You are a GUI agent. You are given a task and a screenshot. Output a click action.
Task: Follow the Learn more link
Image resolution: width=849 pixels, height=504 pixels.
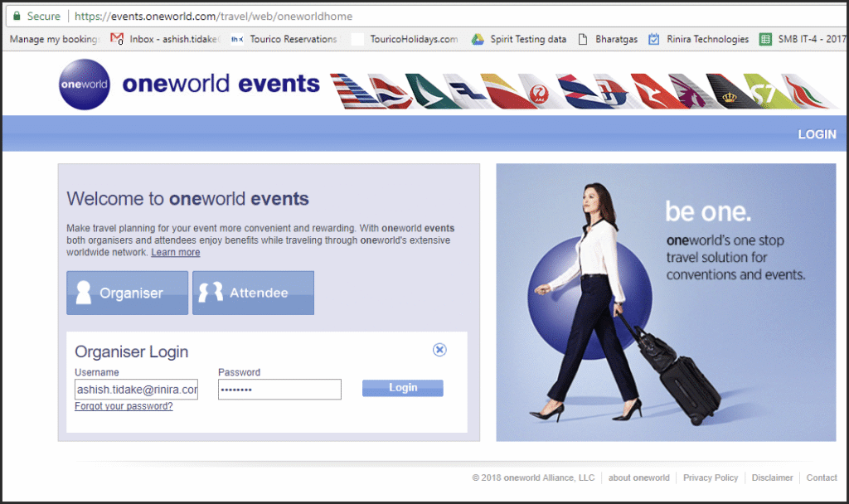point(175,252)
